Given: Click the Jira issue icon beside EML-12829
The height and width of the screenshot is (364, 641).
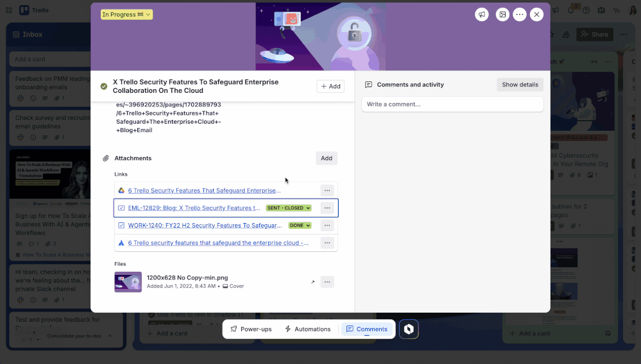Looking at the screenshot, I should click(x=121, y=208).
